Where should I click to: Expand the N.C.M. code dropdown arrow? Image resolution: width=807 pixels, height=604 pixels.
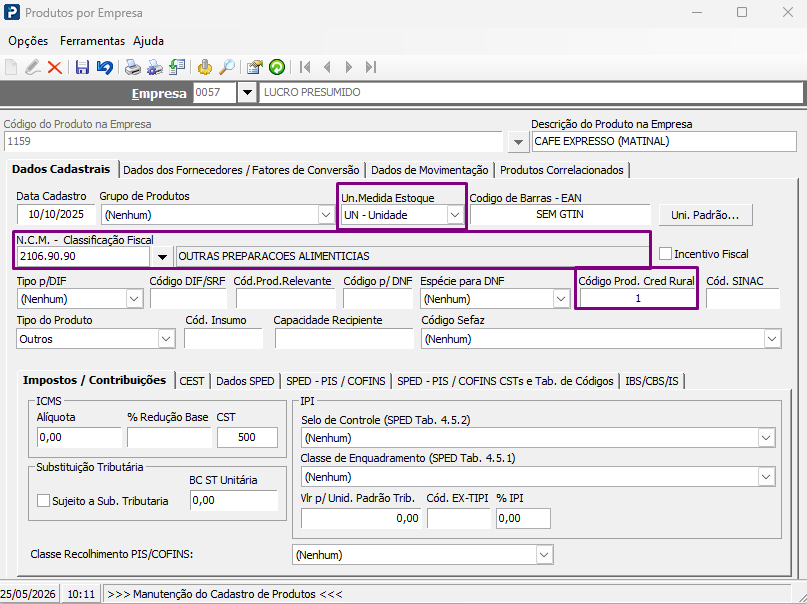tap(162, 257)
